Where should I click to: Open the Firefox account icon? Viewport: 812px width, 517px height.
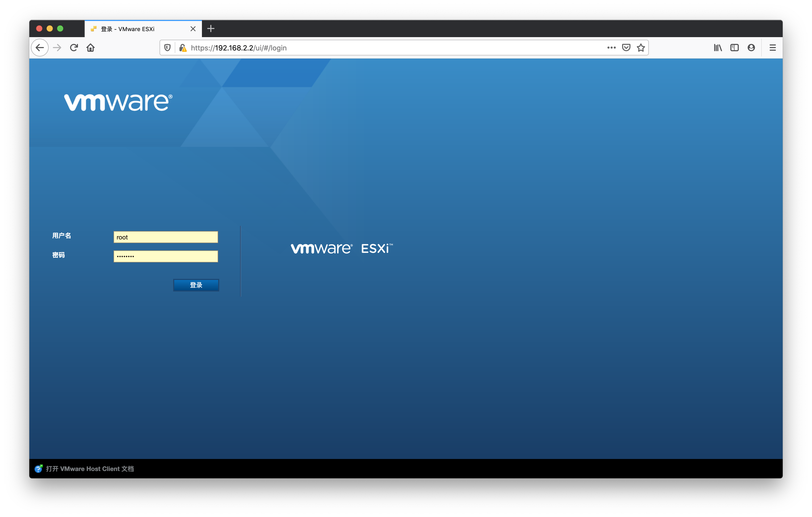click(751, 48)
